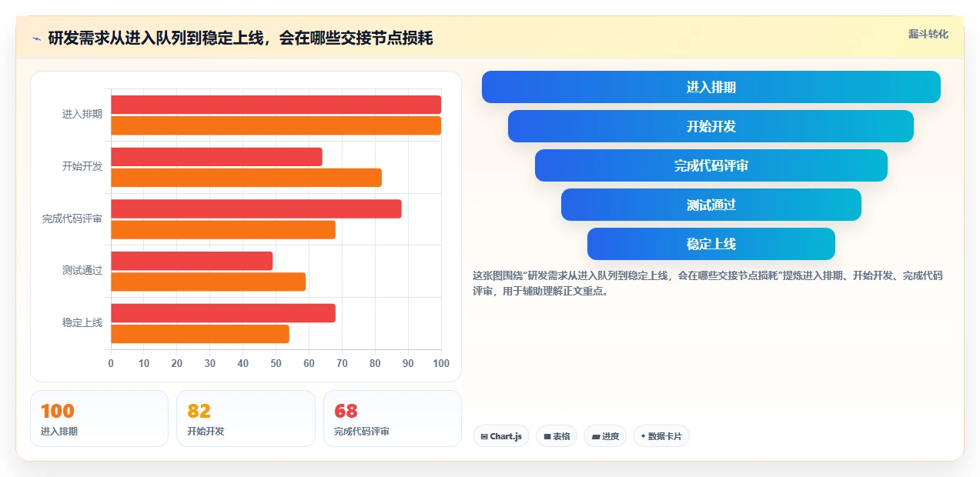Viewport: 980px width, 477px height.
Task: Select the 完成代码评审 funnel stage
Action: click(x=711, y=165)
